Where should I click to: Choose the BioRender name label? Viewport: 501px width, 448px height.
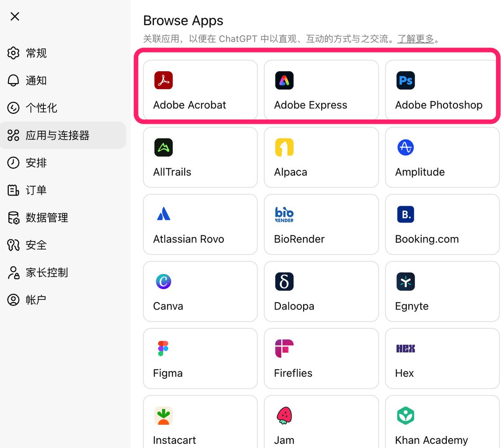point(299,239)
